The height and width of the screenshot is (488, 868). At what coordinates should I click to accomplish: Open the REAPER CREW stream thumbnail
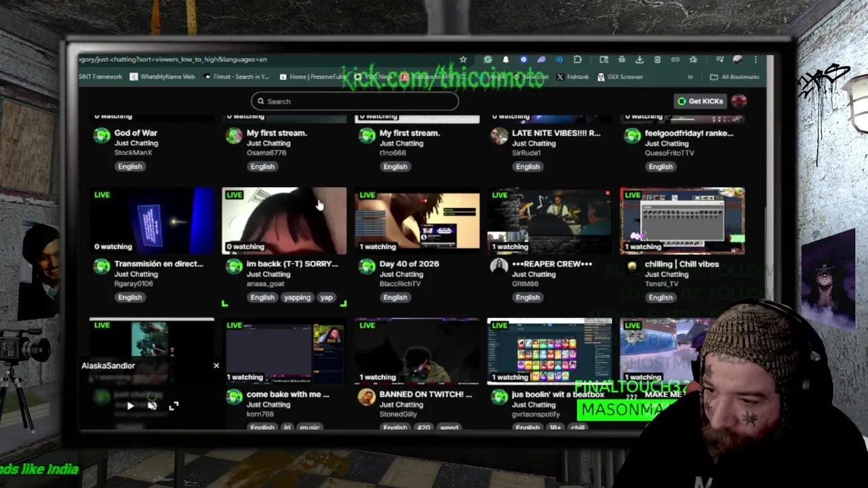(x=549, y=221)
